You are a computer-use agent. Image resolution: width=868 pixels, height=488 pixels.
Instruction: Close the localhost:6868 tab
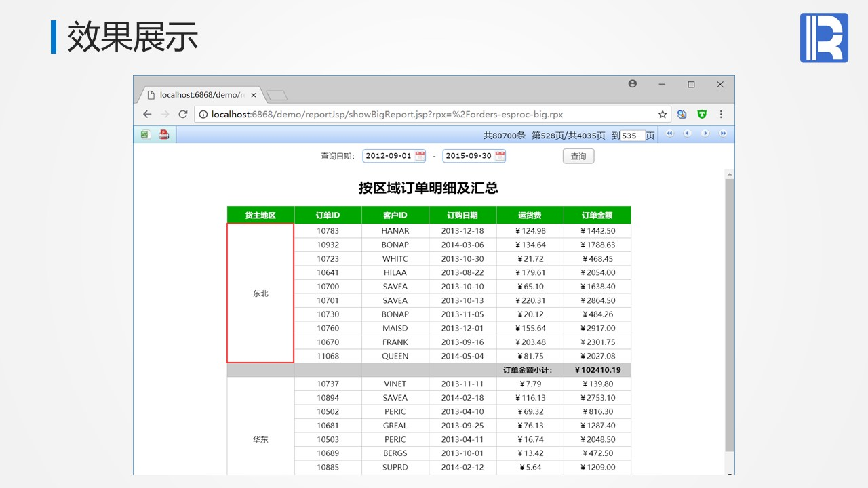254,96
